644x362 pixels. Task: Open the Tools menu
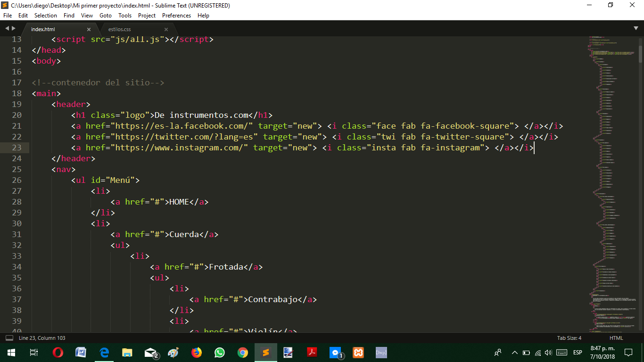[x=125, y=16]
